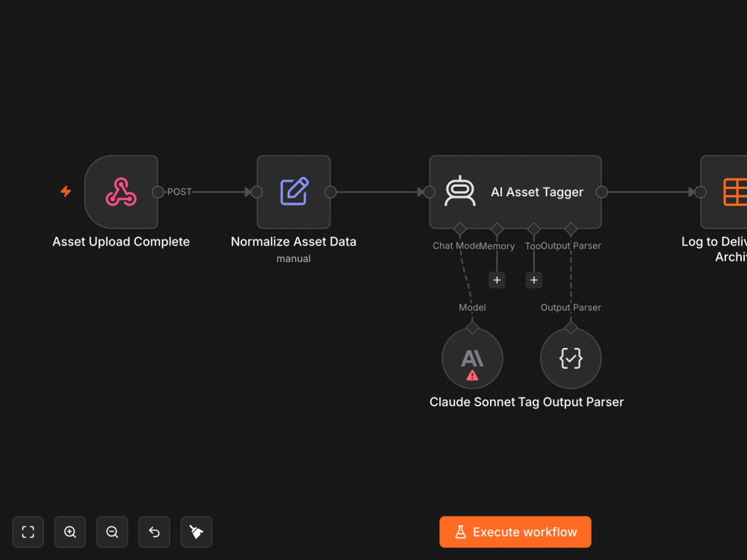Click the Claude Sonnet label
Screen dimensions: 747x560
[x=473, y=402]
